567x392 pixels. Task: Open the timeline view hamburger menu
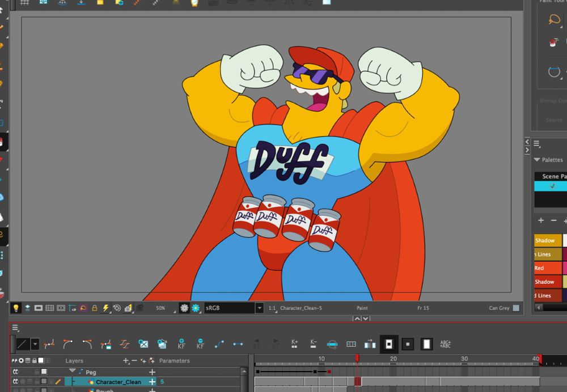(x=15, y=327)
